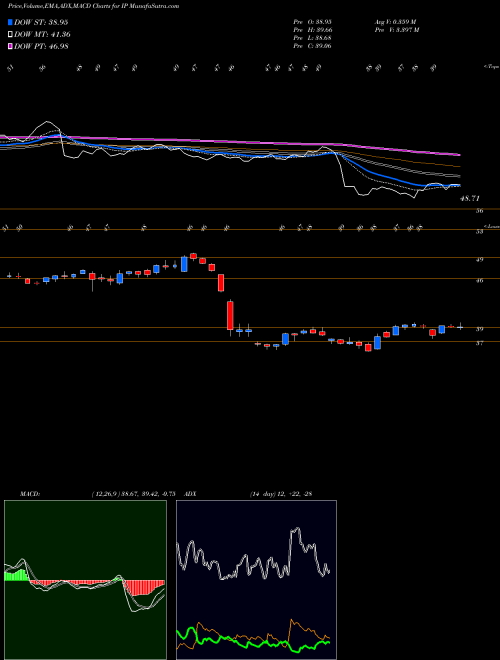The height and width of the screenshot is (660, 500).
Task: Click the 39 price axis label
Action: [x=479, y=330]
